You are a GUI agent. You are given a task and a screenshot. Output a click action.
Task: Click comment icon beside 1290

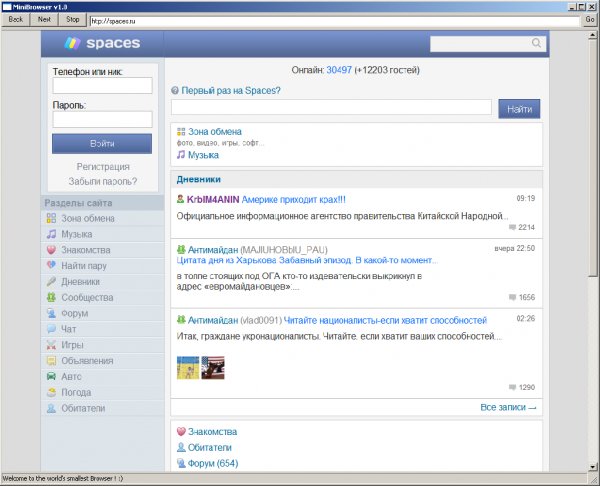pos(512,387)
